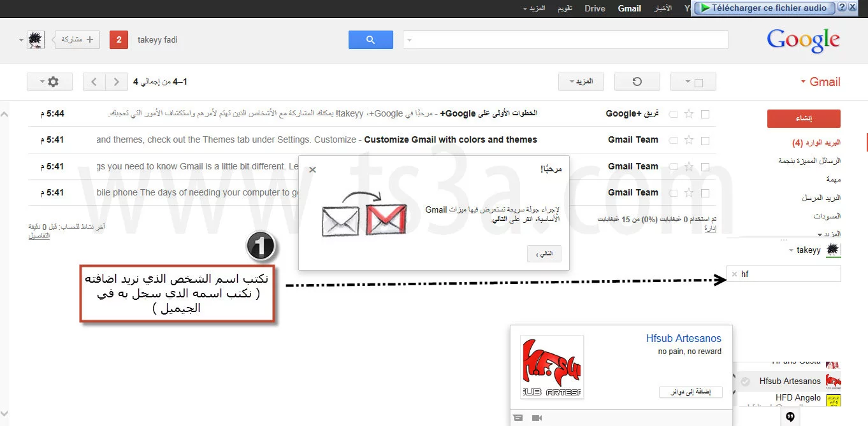
Task: Open الأخبار in the top bar
Action: point(663,8)
